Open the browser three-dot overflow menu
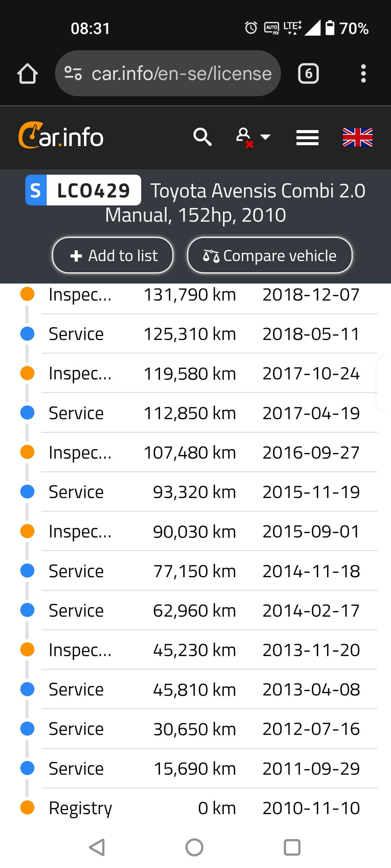Image resolution: width=391 pixels, height=868 pixels. coord(363,74)
